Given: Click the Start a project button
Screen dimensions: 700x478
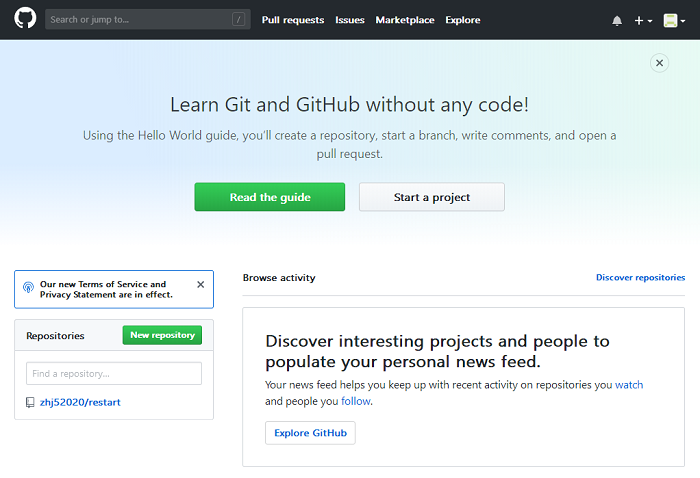Looking at the screenshot, I should click(x=432, y=197).
